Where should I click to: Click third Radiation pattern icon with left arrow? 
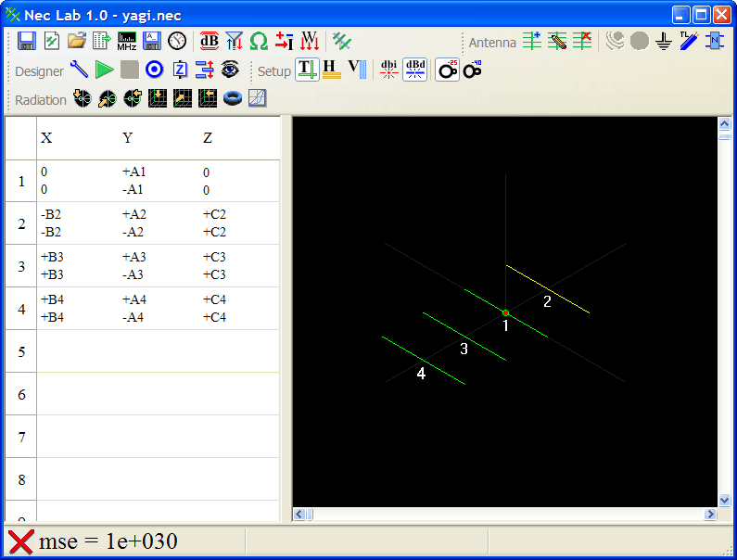(x=133, y=98)
